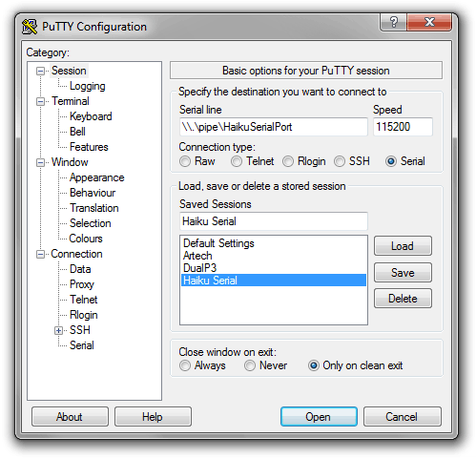Open the Telnet category in tree
Viewport: 476px width, 458px height.
(84, 300)
